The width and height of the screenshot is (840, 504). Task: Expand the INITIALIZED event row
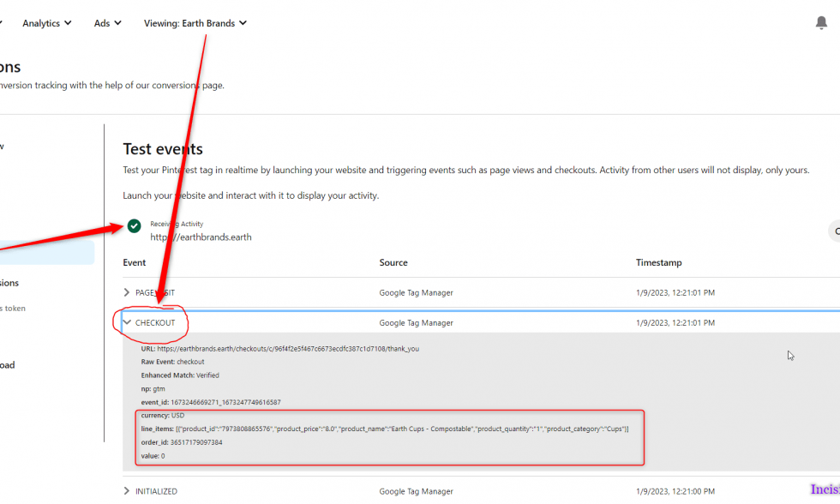[x=128, y=491]
